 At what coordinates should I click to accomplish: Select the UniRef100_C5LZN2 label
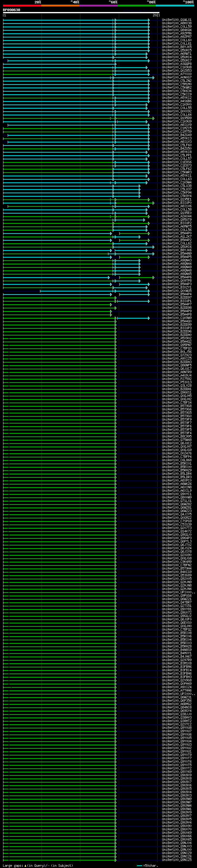tap(177, 81)
